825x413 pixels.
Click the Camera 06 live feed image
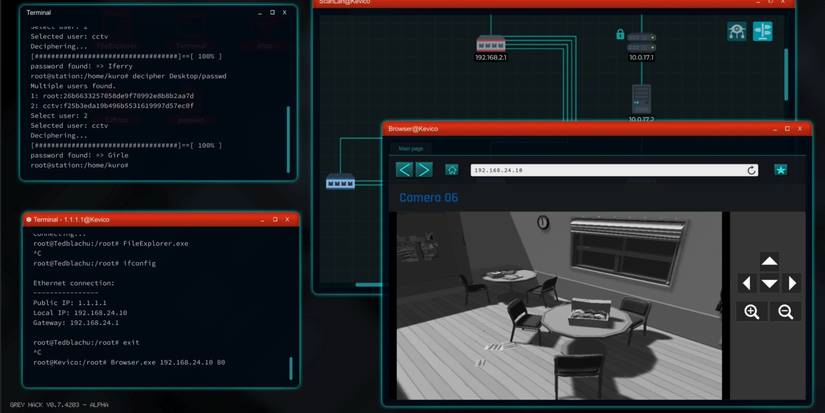click(559, 306)
